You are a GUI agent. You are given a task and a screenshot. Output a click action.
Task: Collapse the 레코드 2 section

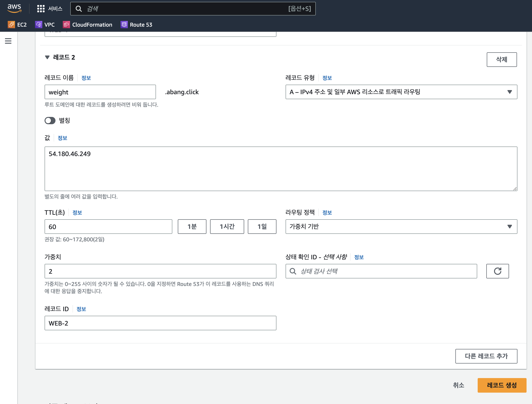47,57
